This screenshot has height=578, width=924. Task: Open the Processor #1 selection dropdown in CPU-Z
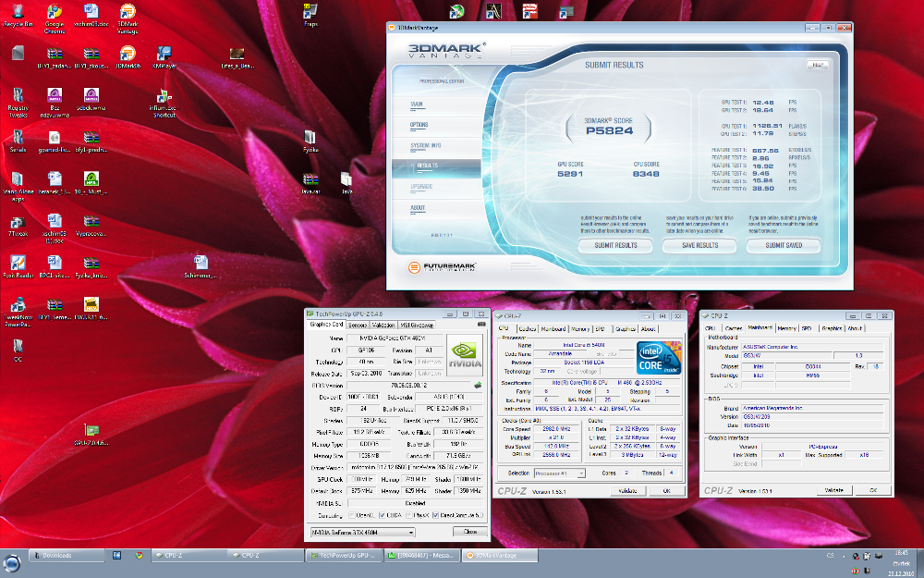(x=581, y=473)
